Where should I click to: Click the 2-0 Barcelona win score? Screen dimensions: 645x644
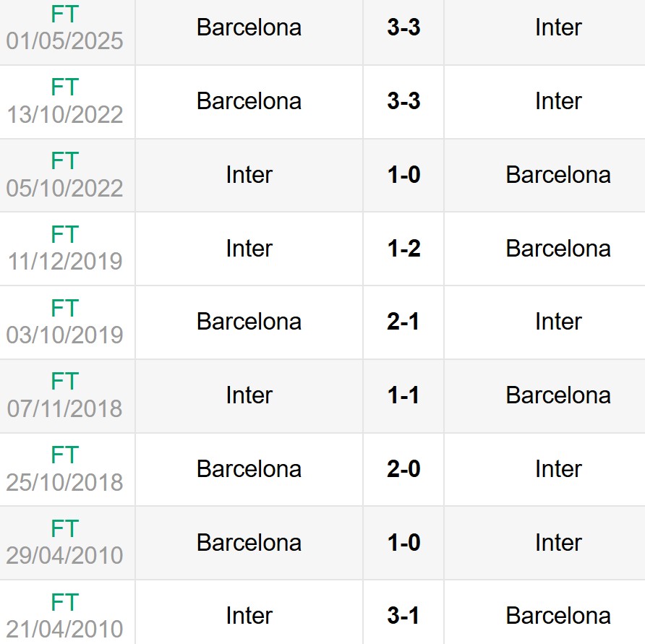(403, 469)
